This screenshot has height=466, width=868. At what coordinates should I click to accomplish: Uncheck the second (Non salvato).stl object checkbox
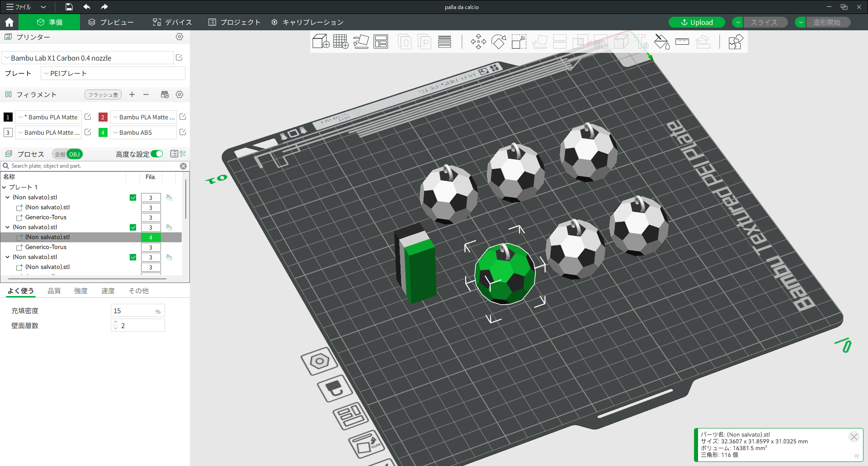133,227
